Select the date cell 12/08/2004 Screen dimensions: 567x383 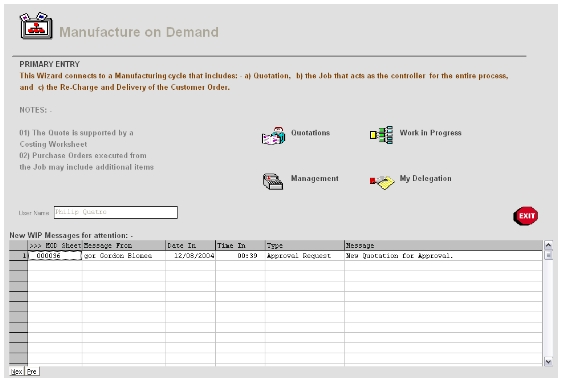click(x=191, y=256)
